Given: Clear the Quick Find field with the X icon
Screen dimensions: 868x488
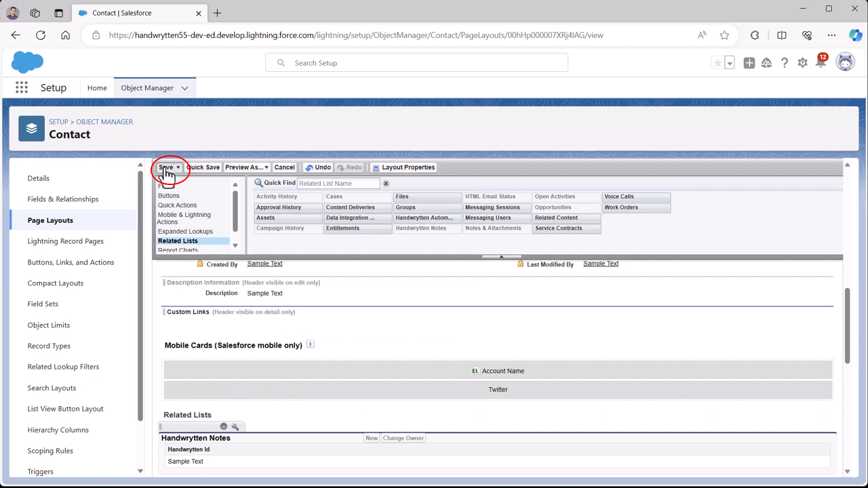Looking at the screenshot, I should click(386, 184).
